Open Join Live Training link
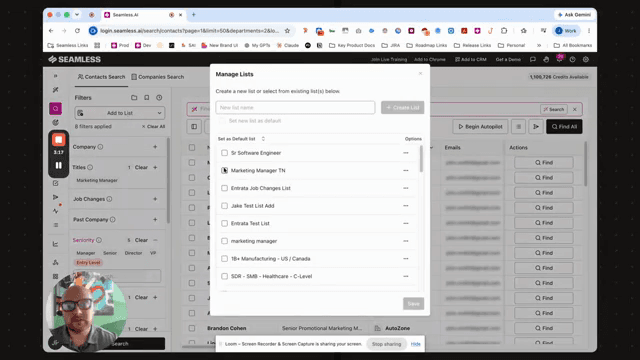This screenshot has height=360, width=640. [389, 60]
